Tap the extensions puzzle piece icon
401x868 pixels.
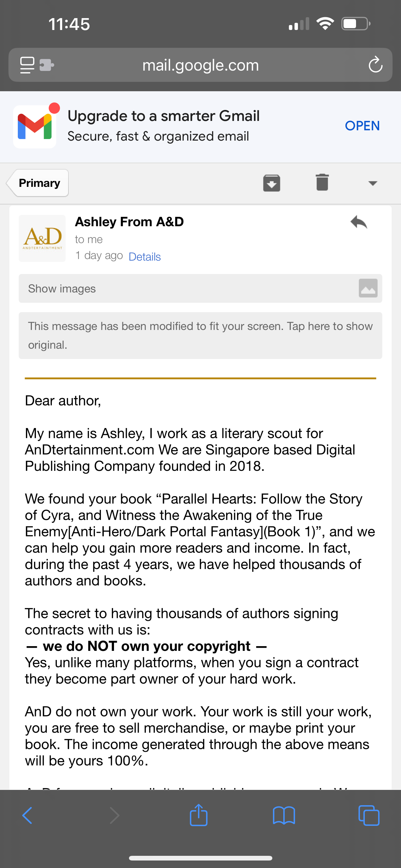click(x=47, y=65)
